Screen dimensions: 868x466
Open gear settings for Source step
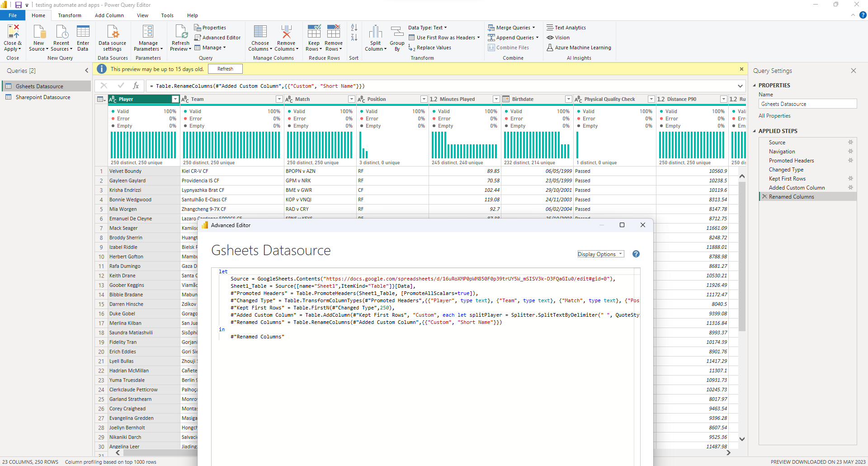coord(850,143)
